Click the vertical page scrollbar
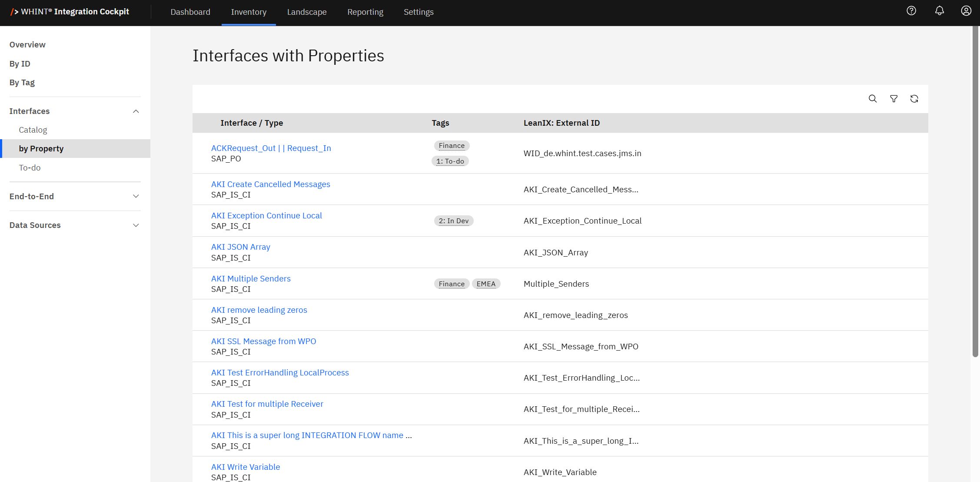Screen dimensions: 980x482 (x=975, y=191)
